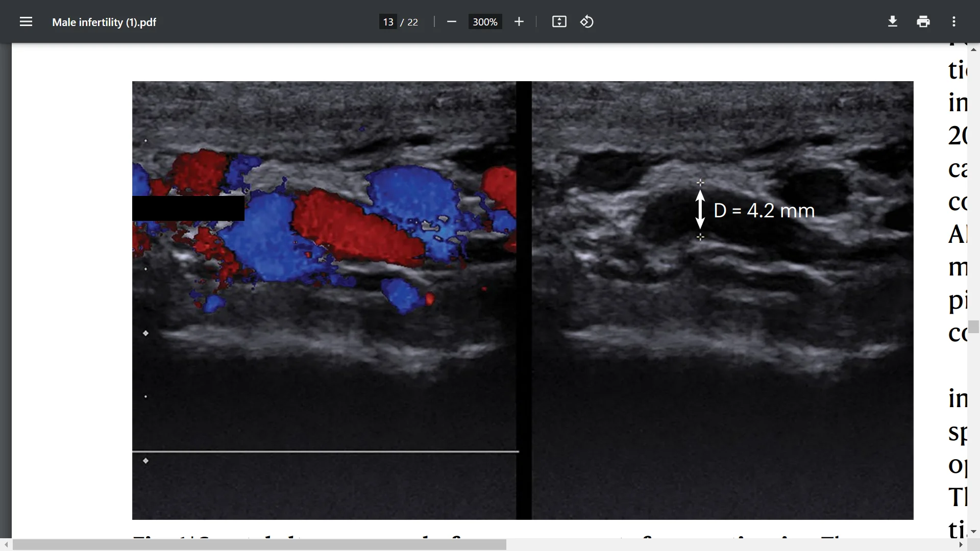Image resolution: width=980 pixels, height=551 pixels.
Task: Click the scroll left arrow
Action: click(6, 545)
